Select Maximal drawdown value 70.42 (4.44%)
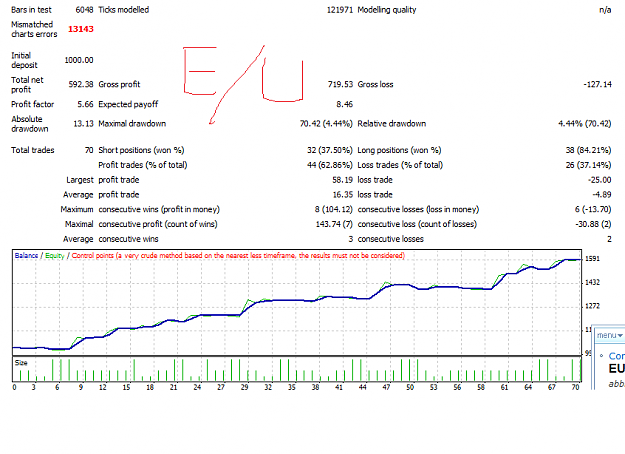The width and height of the screenshot is (625, 454). (x=326, y=124)
